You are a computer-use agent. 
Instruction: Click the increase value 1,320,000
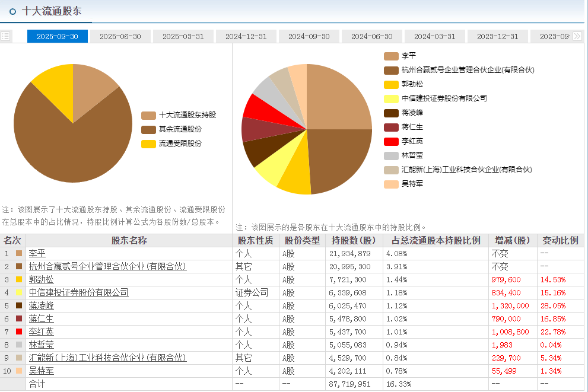pyautogui.click(x=510, y=306)
